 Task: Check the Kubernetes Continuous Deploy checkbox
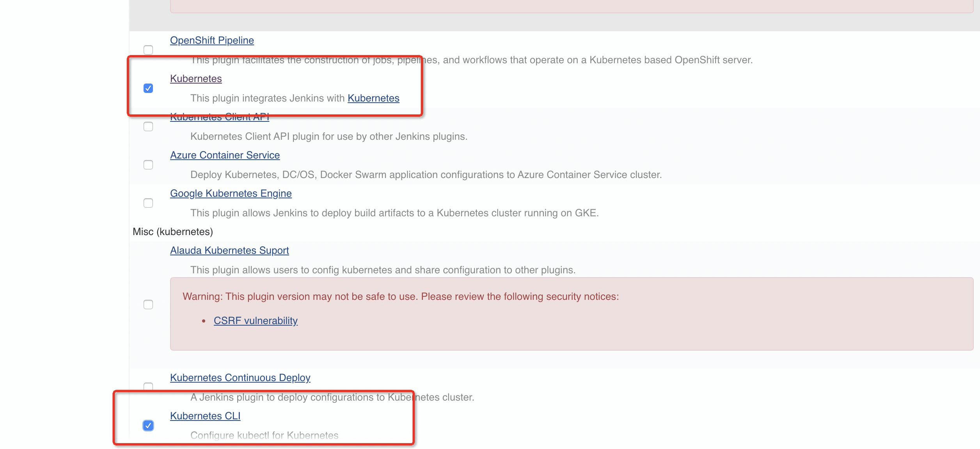tap(148, 387)
